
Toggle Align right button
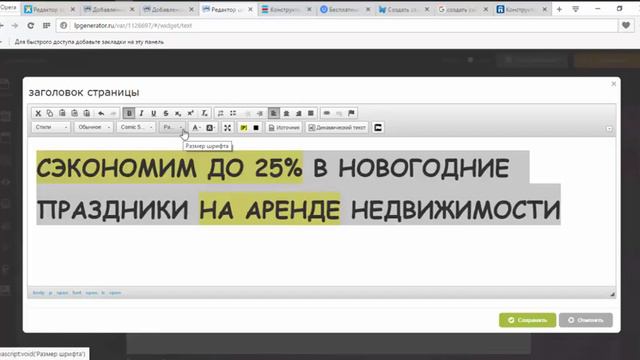click(298, 113)
